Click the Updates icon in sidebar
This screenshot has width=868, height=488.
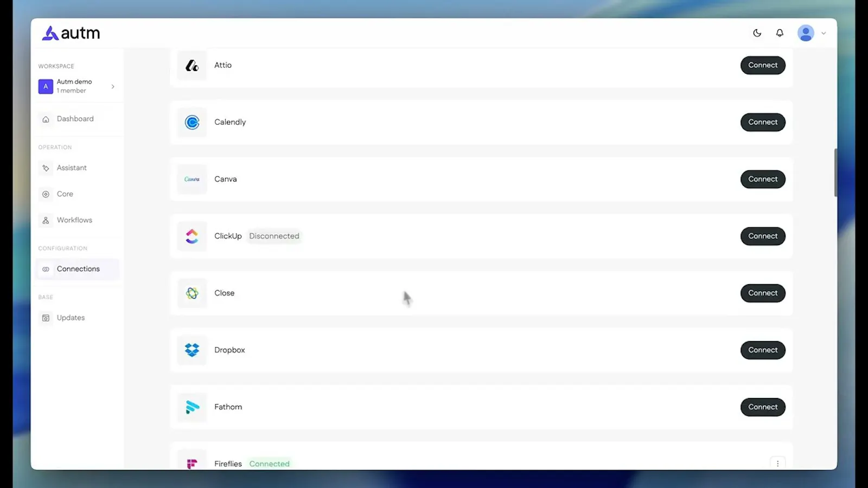point(46,318)
